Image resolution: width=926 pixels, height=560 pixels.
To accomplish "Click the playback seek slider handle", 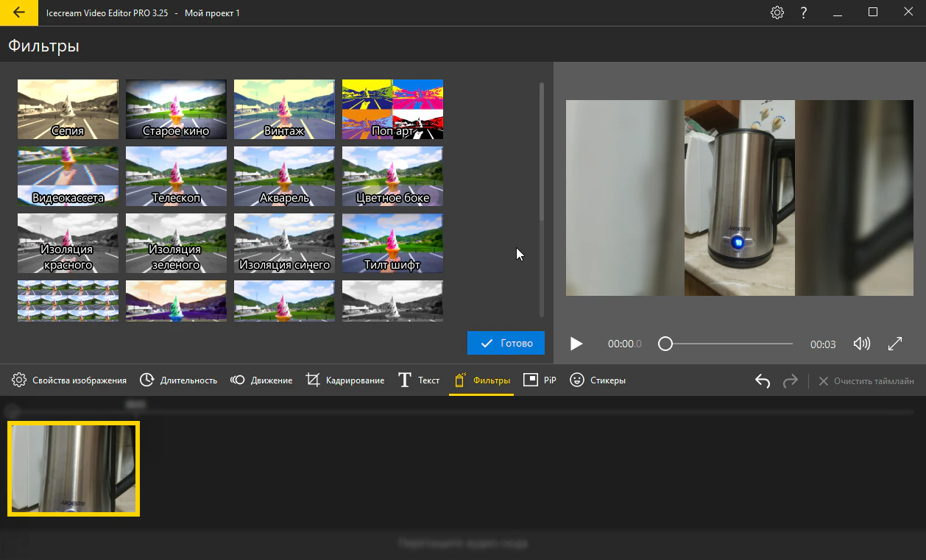I will (665, 344).
